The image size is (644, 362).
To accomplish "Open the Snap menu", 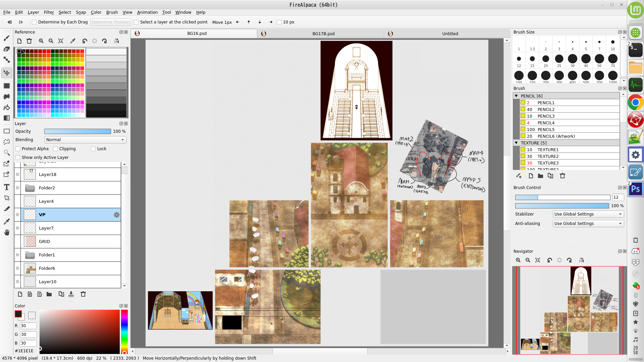I will (x=80, y=12).
